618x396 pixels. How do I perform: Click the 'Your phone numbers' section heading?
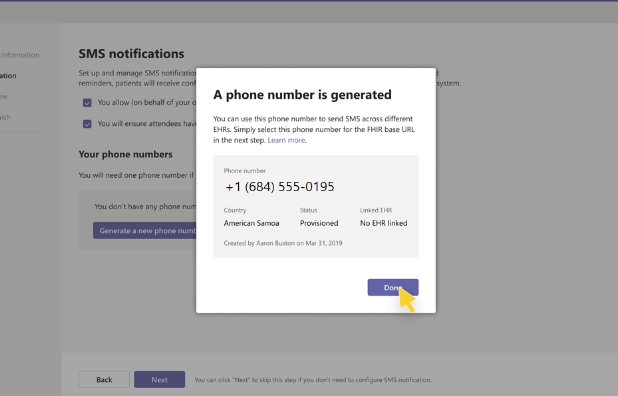click(125, 154)
